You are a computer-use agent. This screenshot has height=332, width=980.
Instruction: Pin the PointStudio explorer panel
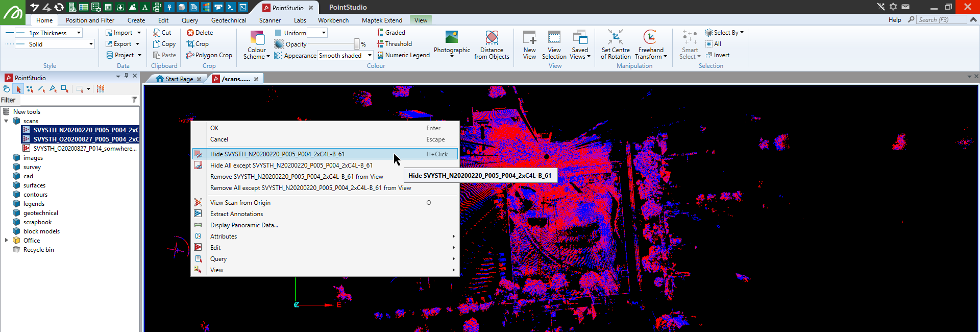127,76
